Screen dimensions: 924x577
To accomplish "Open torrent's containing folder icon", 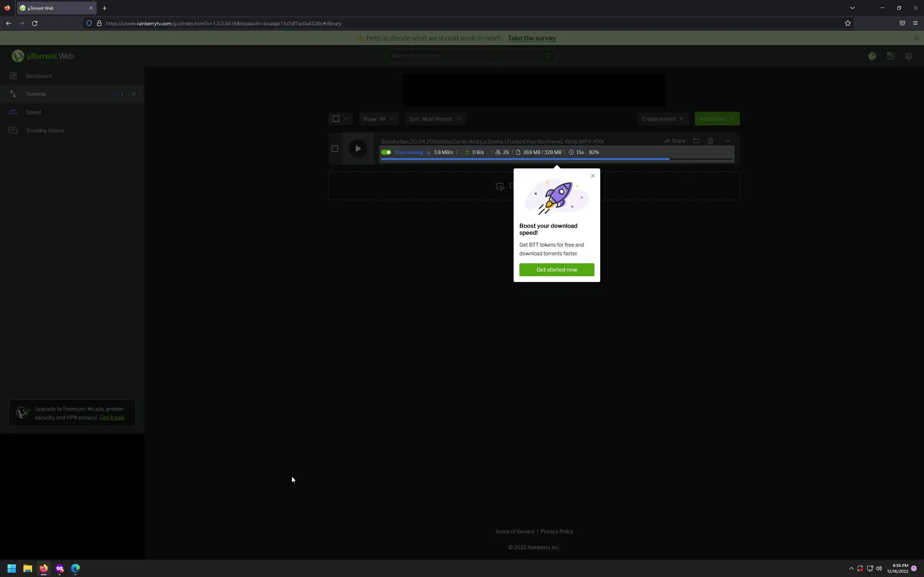I will pos(696,141).
